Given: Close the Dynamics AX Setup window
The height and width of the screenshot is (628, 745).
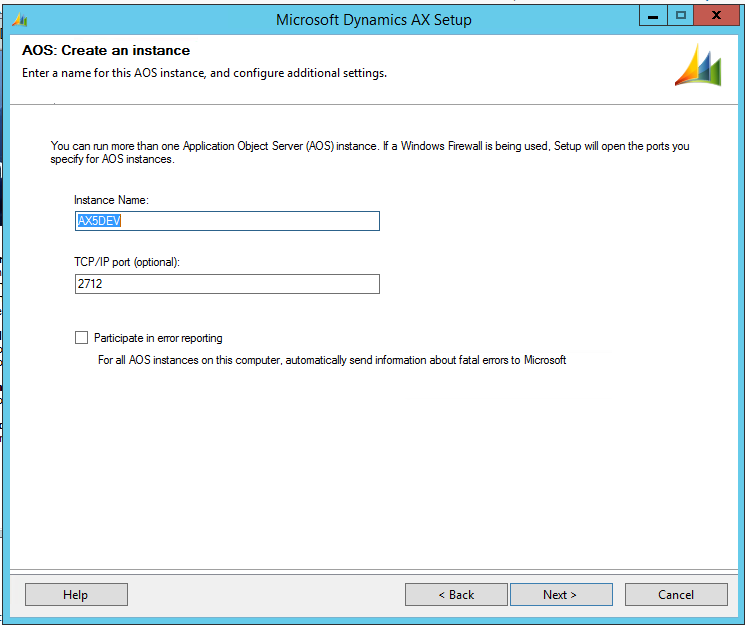Looking at the screenshot, I should coord(719,16).
